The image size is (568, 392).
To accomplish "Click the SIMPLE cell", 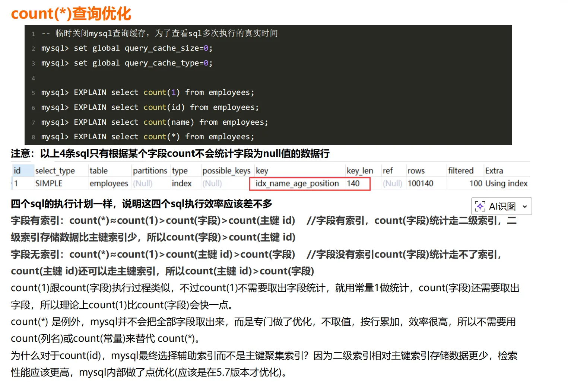I will point(49,184).
